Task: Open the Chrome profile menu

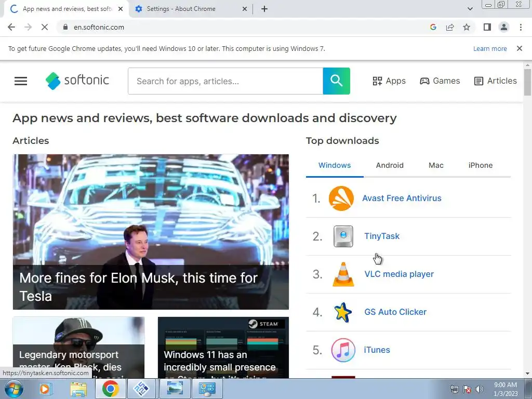Action: [x=504, y=27]
